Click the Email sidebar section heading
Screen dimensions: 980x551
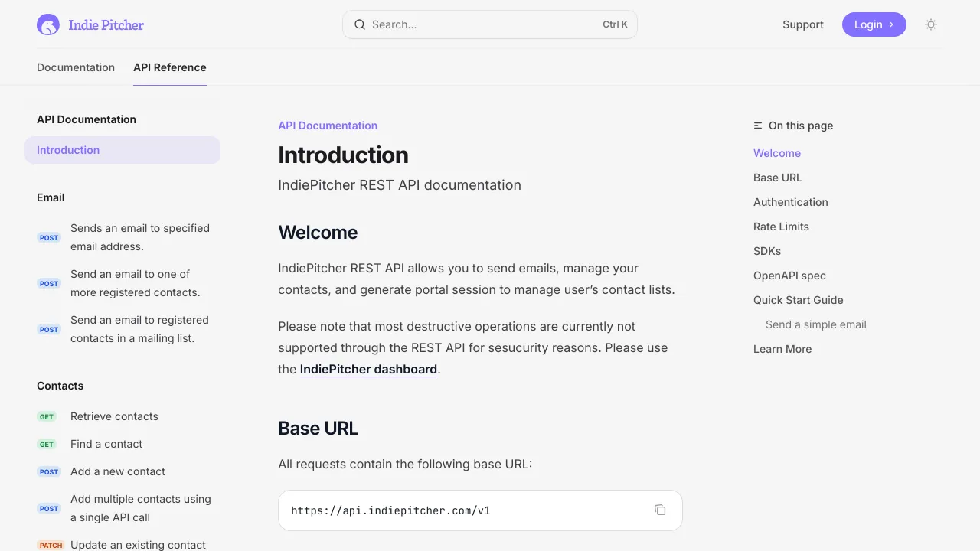[x=51, y=197]
